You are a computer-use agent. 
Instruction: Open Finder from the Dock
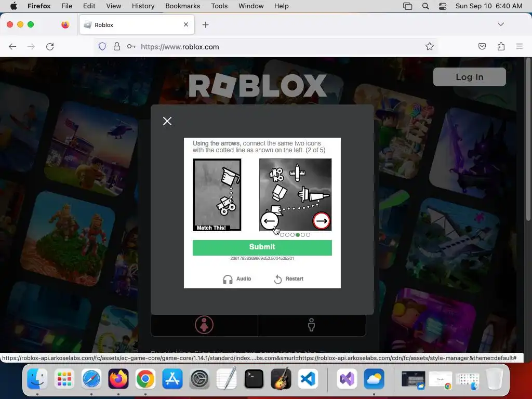click(37, 379)
